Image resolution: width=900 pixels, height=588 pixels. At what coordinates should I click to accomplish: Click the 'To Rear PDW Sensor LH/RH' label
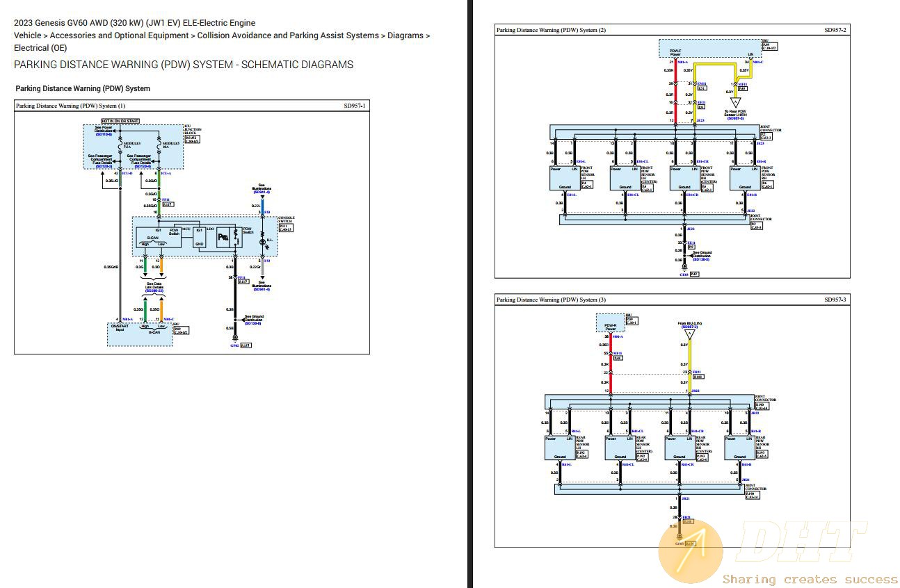click(x=736, y=113)
